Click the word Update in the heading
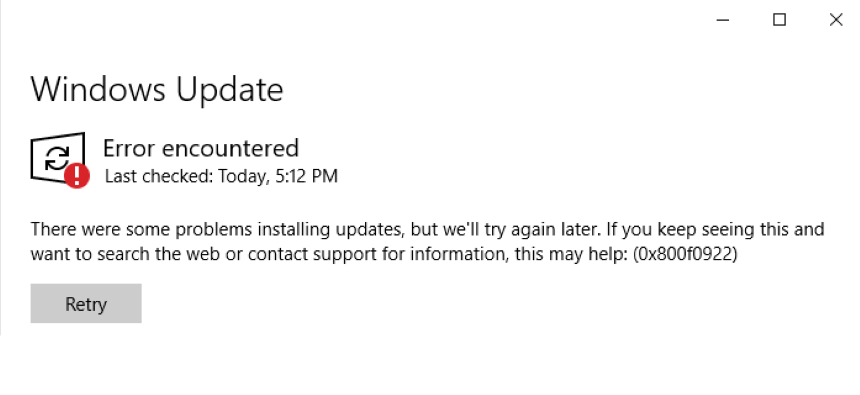This screenshot has height=395, width=860. point(230,90)
